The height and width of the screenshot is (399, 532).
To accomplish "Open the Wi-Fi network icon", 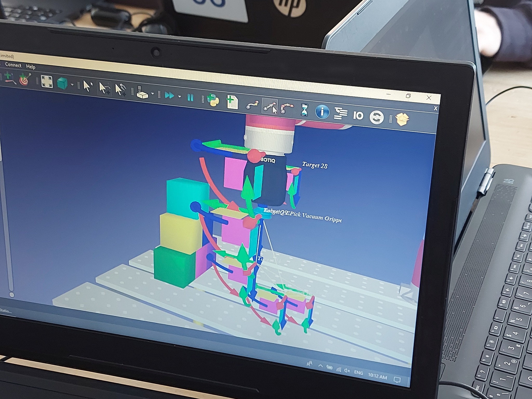I will tap(338, 369).
